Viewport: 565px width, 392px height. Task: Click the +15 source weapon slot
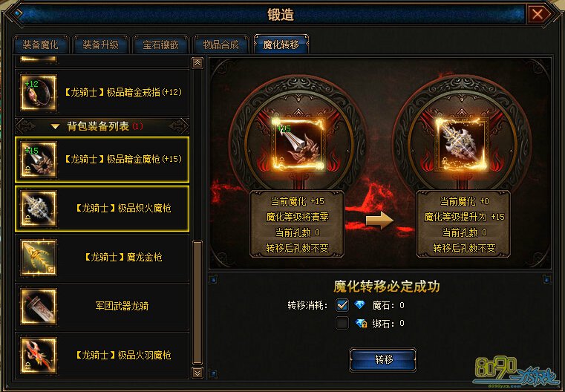(298, 145)
